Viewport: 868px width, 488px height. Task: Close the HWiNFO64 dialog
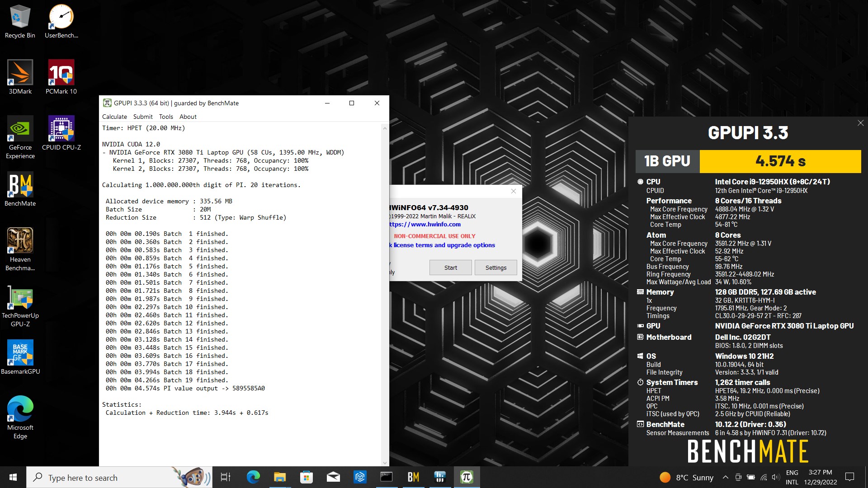514,191
